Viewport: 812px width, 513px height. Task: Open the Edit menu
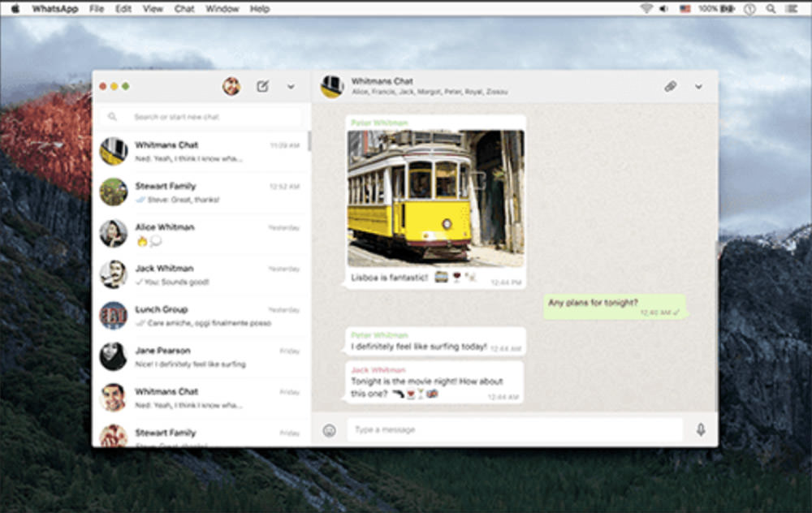123,9
